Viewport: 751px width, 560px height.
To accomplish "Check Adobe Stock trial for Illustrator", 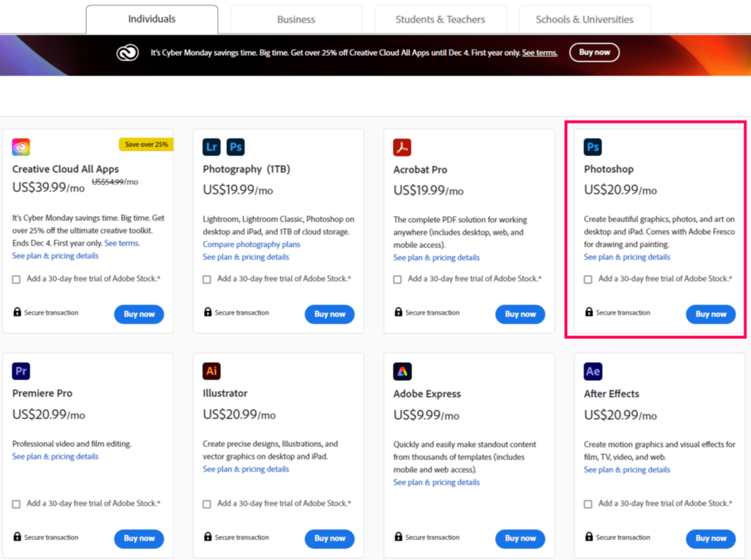I will [x=207, y=504].
